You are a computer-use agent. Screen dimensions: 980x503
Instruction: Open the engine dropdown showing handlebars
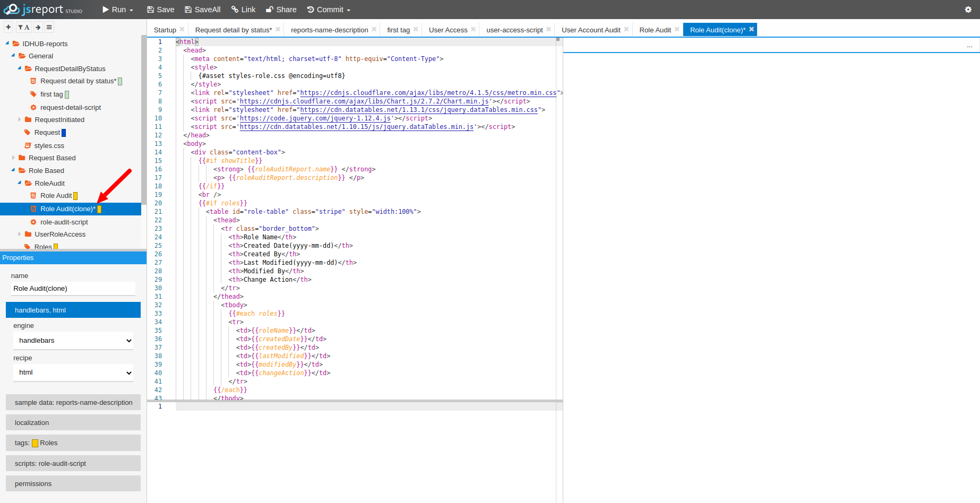tap(73, 341)
